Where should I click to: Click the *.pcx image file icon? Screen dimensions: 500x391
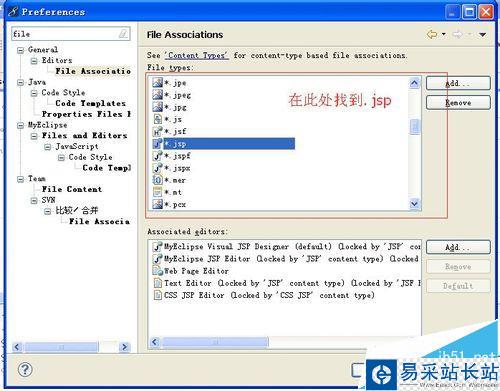pos(157,204)
